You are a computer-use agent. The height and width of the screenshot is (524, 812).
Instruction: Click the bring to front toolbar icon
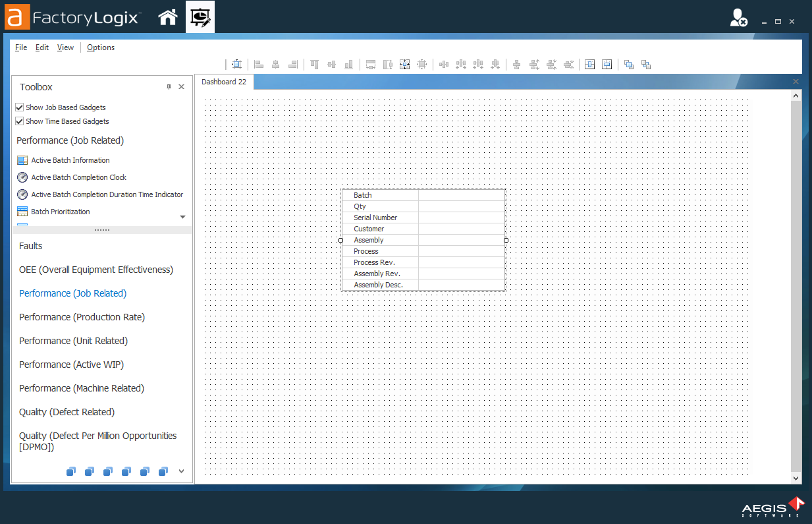[x=628, y=64]
